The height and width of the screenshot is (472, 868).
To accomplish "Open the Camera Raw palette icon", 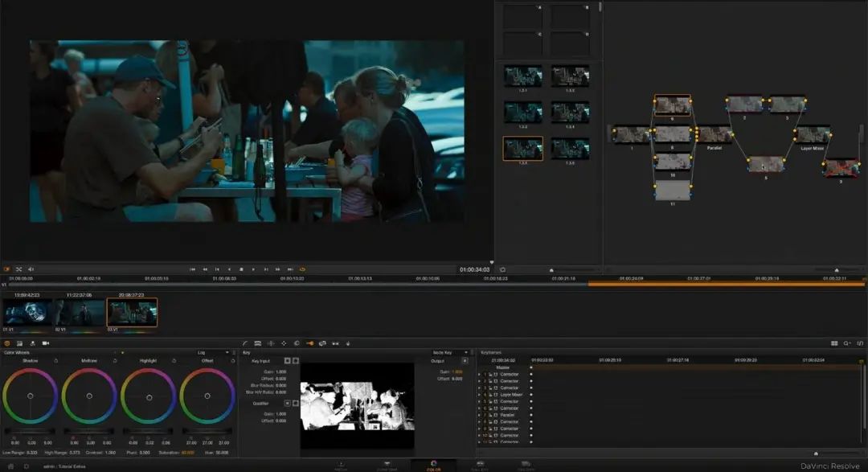I will coord(46,343).
